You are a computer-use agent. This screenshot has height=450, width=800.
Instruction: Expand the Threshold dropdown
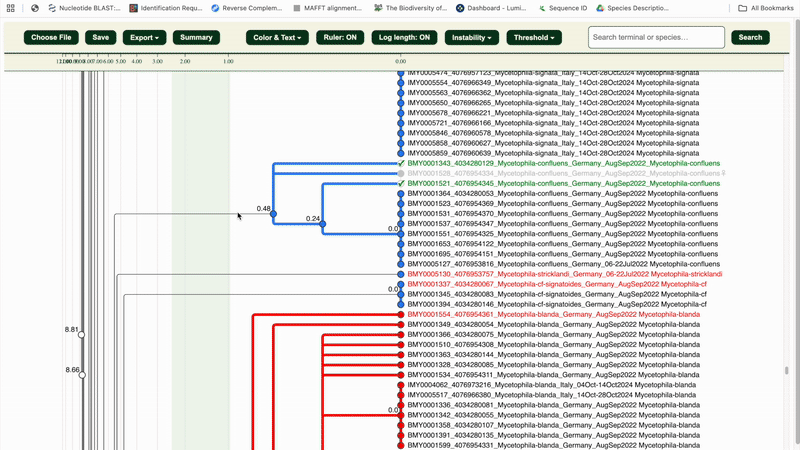534,38
